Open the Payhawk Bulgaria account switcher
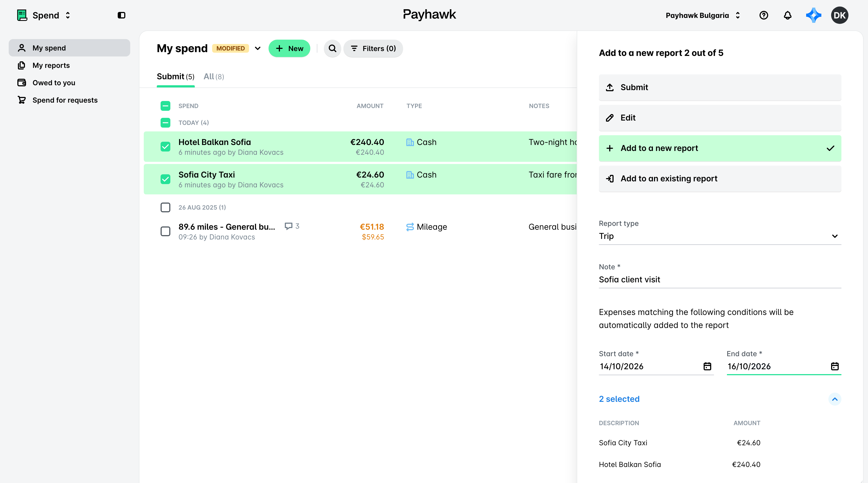The height and width of the screenshot is (483, 868). (x=703, y=15)
